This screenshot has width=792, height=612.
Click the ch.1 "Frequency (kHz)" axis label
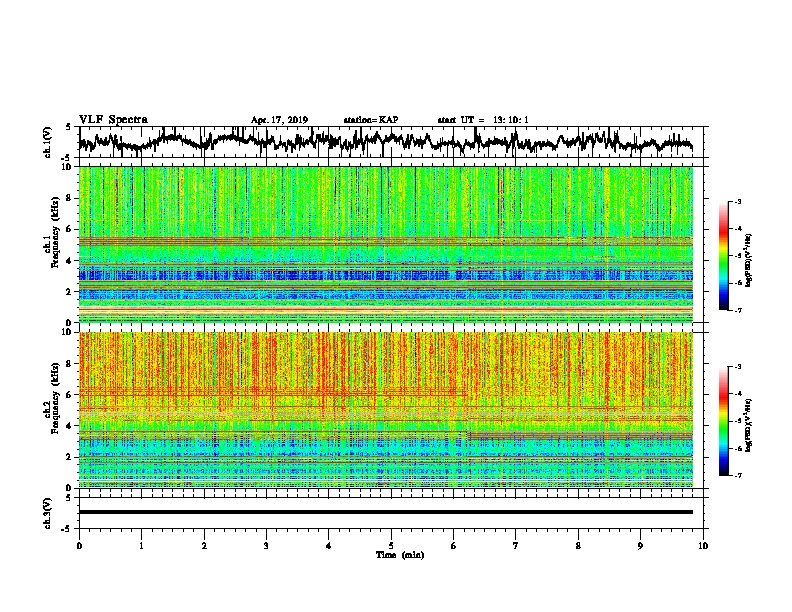pyautogui.click(x=55, y=232)
